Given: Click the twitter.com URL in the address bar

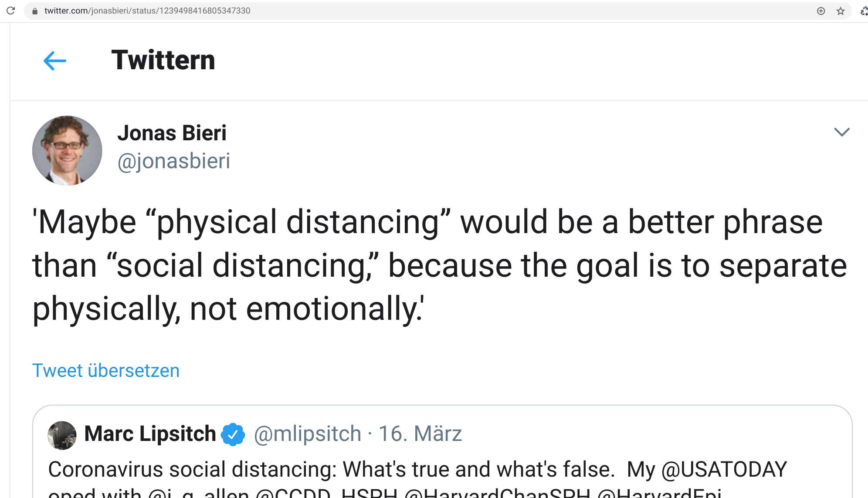Looking at the screenshot, I should tap(147, 11).
